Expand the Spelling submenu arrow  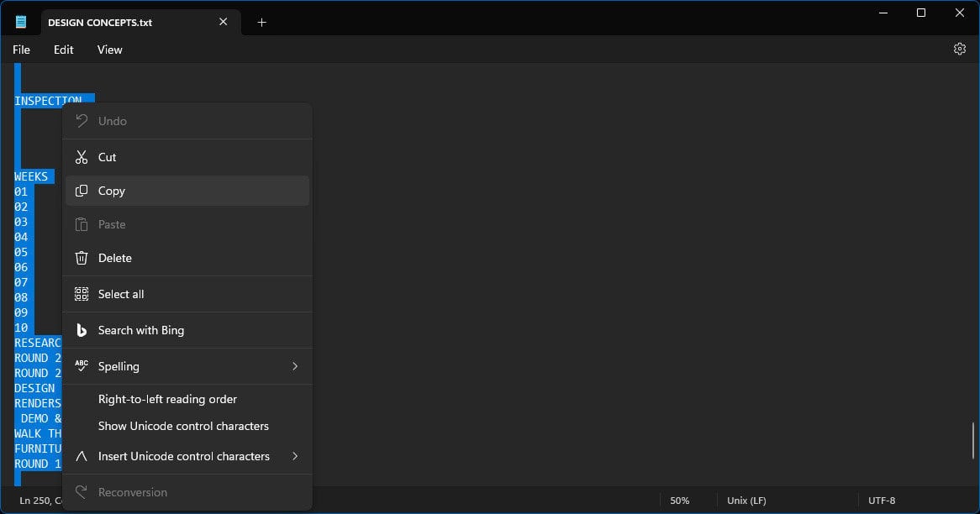295,366
